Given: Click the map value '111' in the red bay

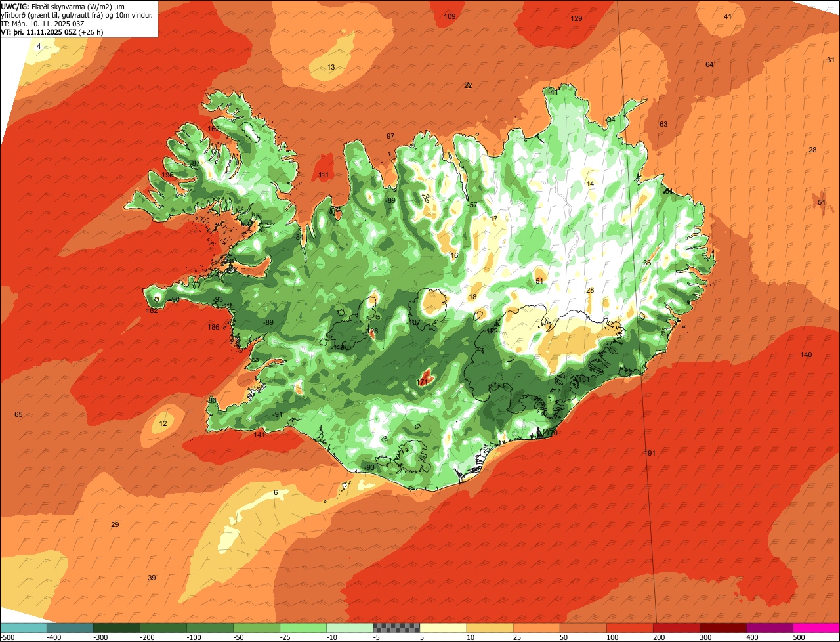Looking at the screenshot, I should (324, 175).
